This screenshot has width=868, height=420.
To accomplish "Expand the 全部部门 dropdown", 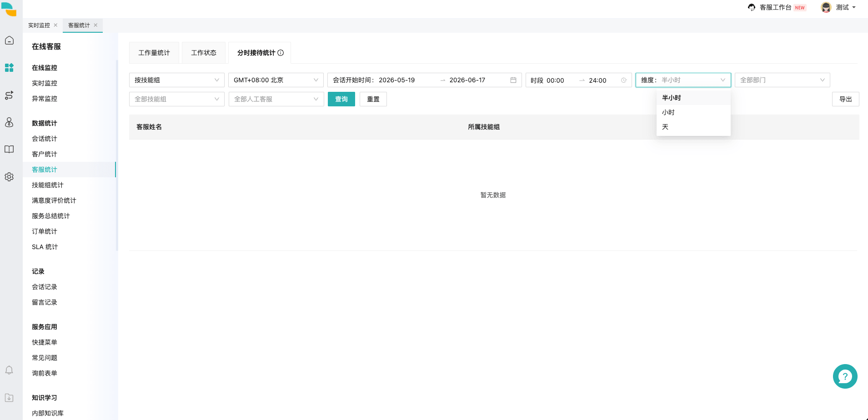I will pos(782,80).
